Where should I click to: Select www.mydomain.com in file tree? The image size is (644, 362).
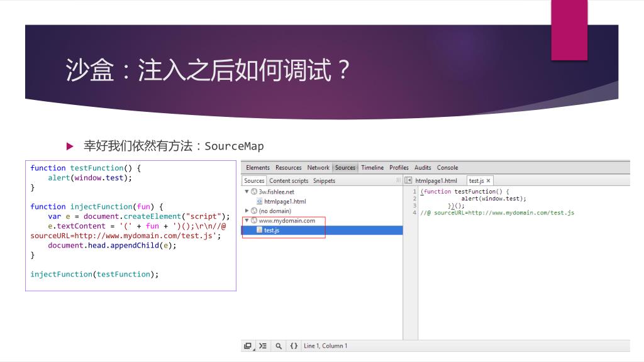pos(287,221)
